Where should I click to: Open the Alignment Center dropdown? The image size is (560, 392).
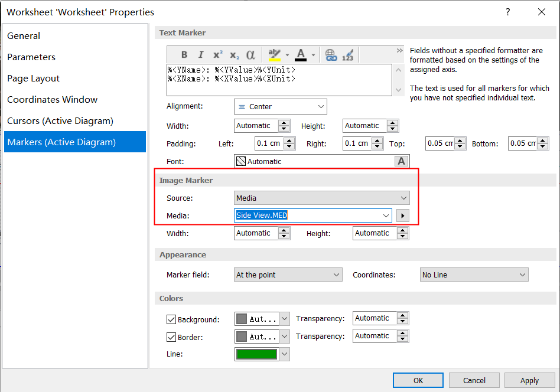[x=281, y=107]
